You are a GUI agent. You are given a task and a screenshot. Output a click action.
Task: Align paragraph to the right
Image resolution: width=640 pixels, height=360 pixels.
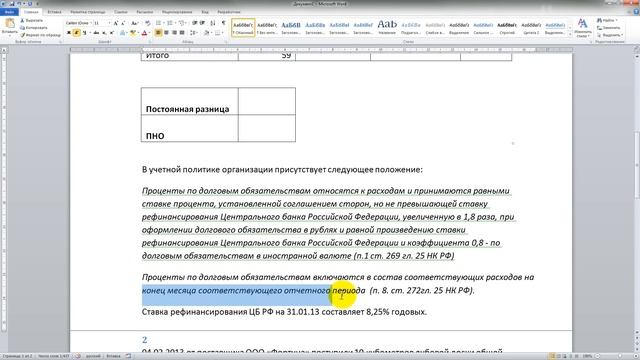174,33
